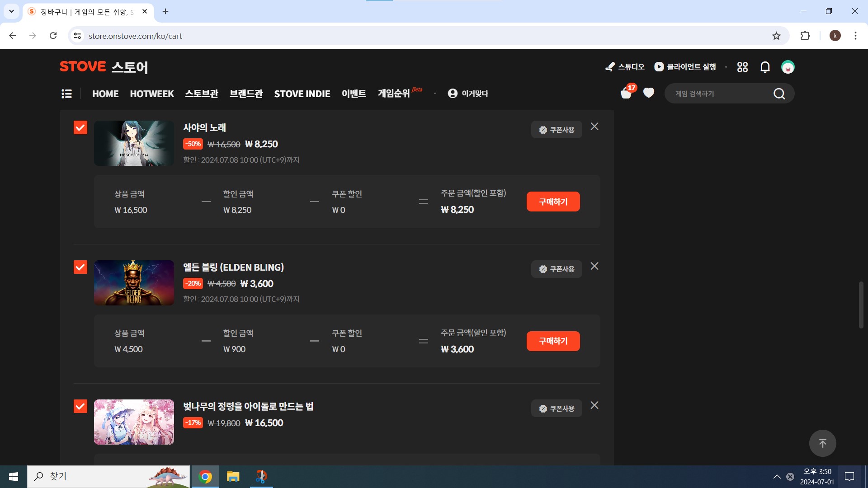Image resolution: width=868 pixels, height=488 pixels.
Task: Open HOME menu item
Action: [105, 94]
